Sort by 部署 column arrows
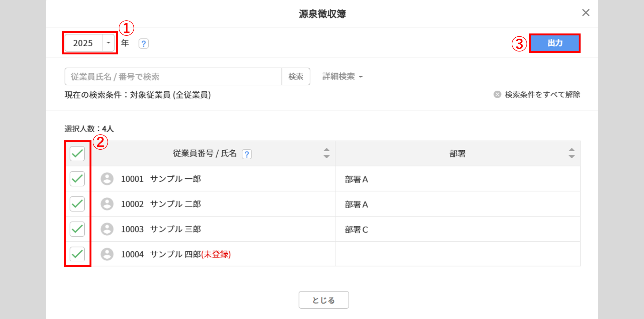 [x=572, y=153]
